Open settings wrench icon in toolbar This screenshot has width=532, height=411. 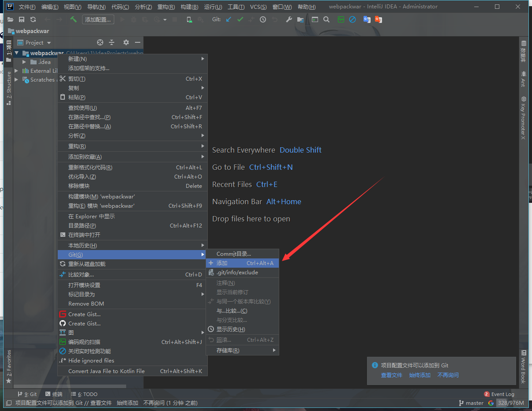point(289,19)
